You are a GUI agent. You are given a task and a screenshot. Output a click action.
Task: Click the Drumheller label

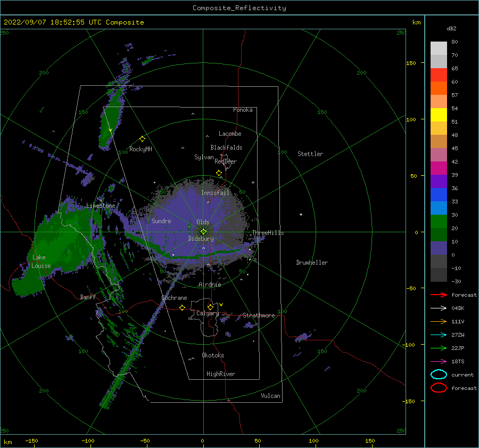tap(312, 263)
